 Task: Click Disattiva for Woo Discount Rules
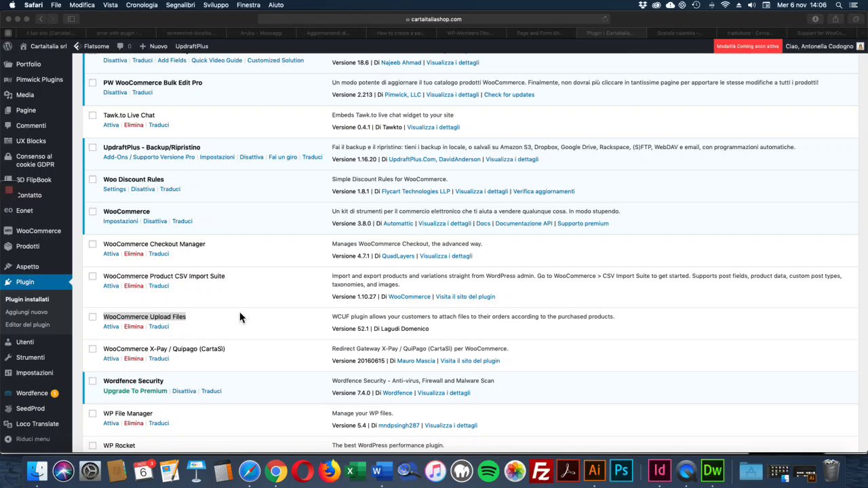(142, 189)
